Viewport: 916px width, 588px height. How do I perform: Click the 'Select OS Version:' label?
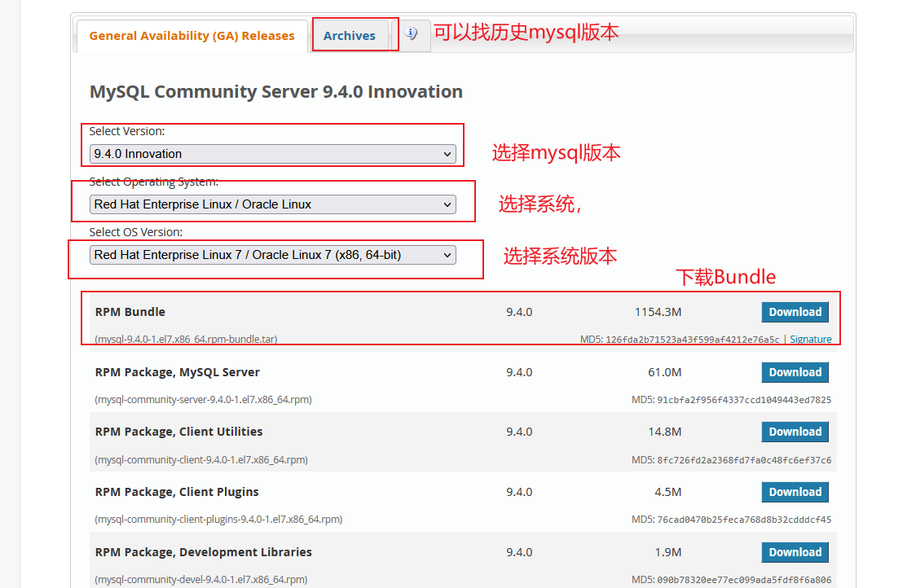[135, 232]
